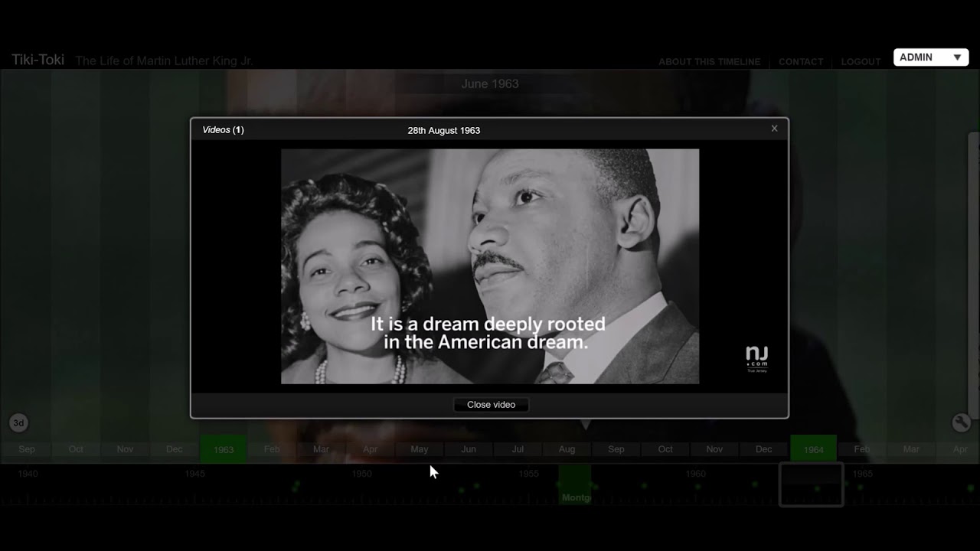The width and height of the screenshot is (980, 551).
Task: Click the second Dec label on the month bar
Action: coord(764,449)
